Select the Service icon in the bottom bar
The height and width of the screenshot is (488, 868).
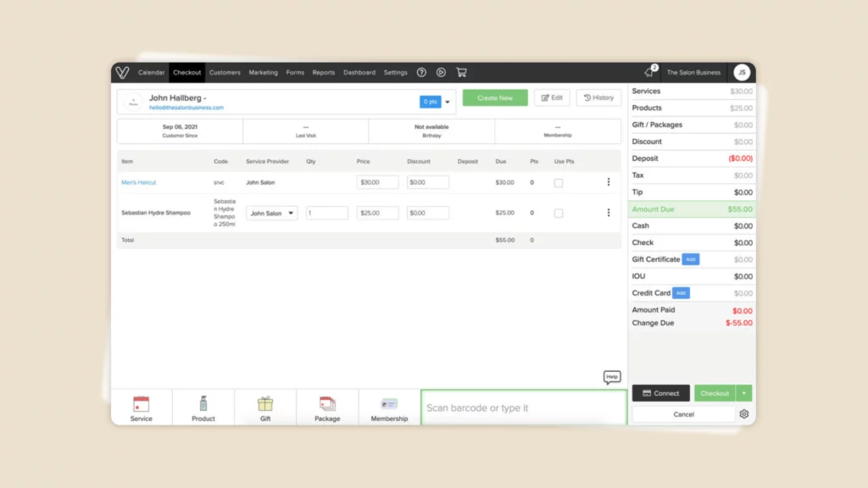click(x=141, y=407)
